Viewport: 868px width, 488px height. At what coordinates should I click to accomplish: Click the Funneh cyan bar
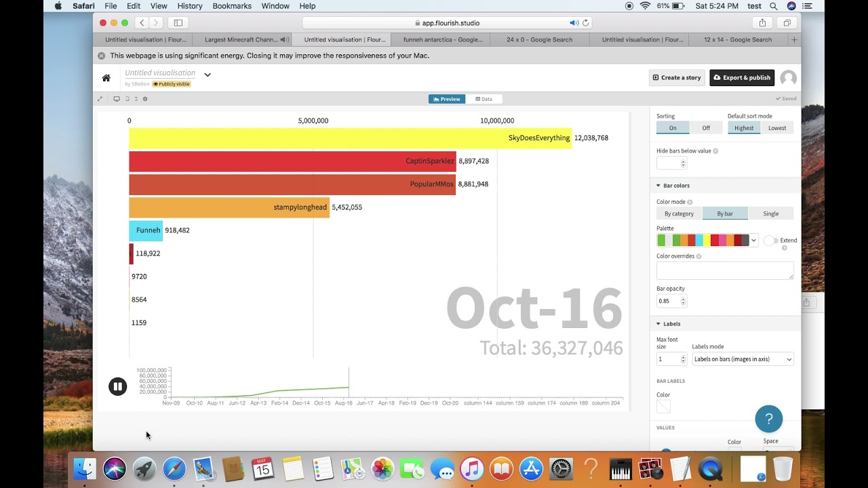coord(146,230)
